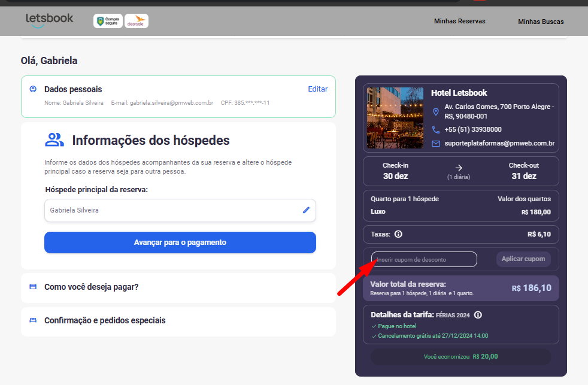The image size is (588, 385).
Task: Click the 31 dez check-out date
Action: 524,176
